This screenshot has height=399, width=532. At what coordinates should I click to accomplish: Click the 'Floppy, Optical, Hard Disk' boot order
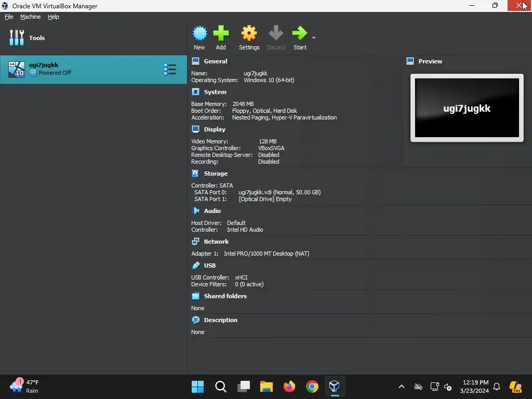[x=264, y=111]
